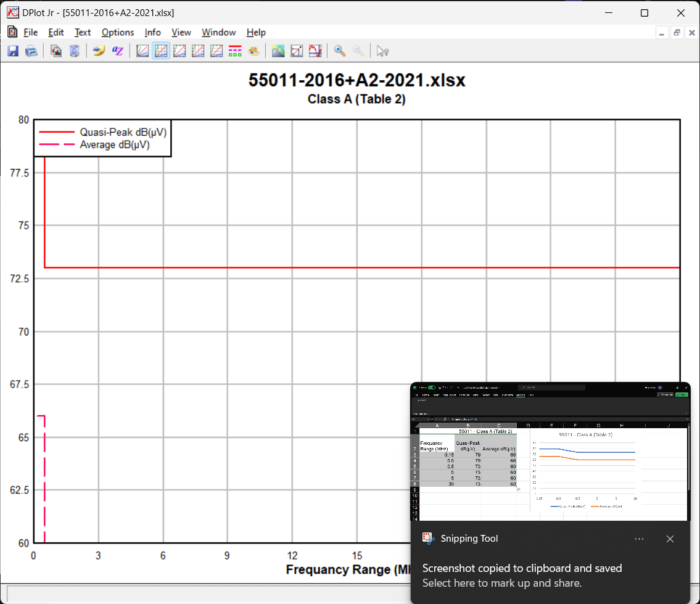Open the 'aZ' text labels tool

(117, 51)
